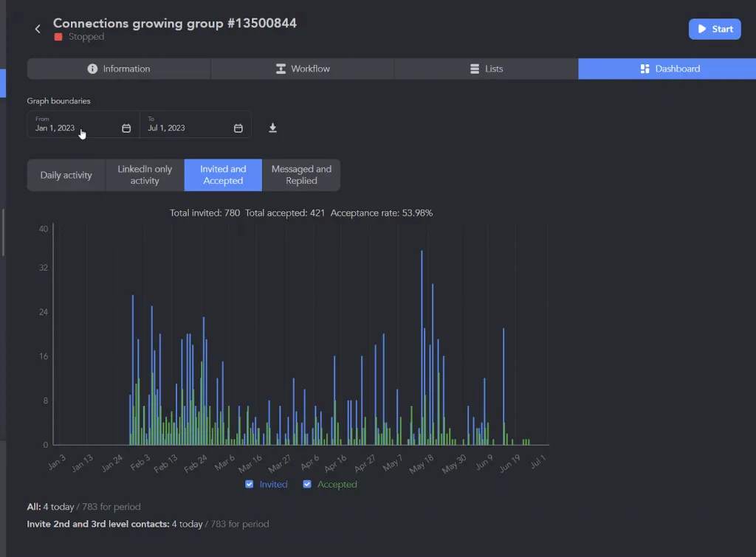
Task: Toggle the Accepted series checkbox
Action: [x=307, y=484]
